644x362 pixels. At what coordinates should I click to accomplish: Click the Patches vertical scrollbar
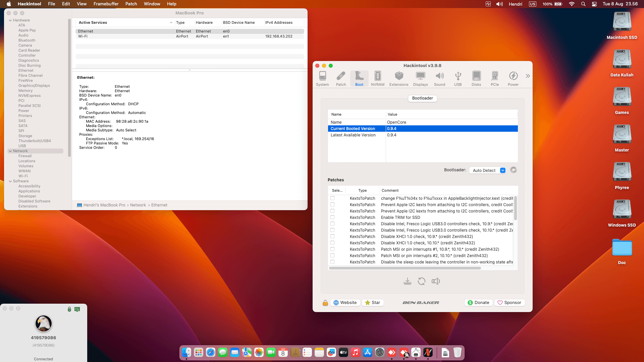tap(516, 208)
